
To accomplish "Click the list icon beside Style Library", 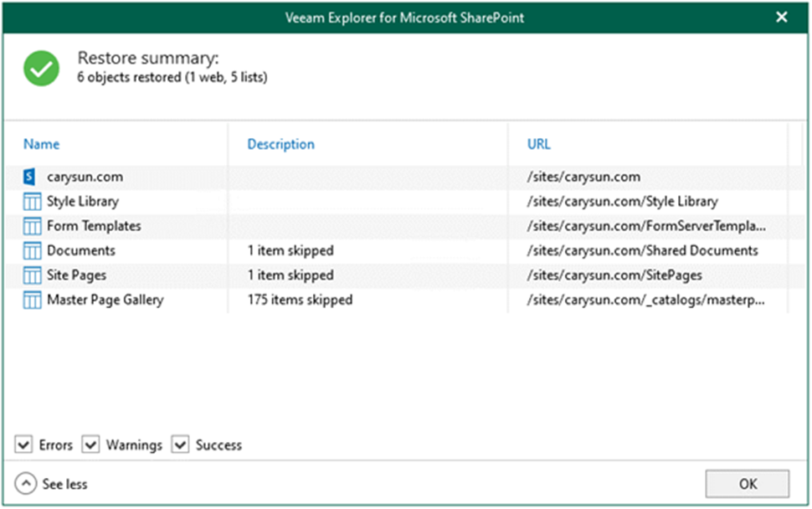I will 32,202.
